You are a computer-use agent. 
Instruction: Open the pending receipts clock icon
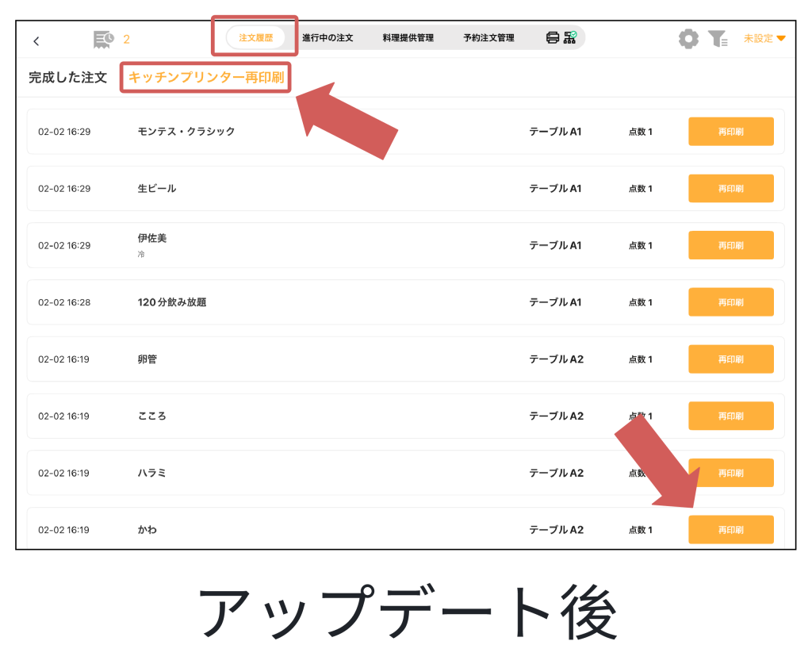click(103, 39)
